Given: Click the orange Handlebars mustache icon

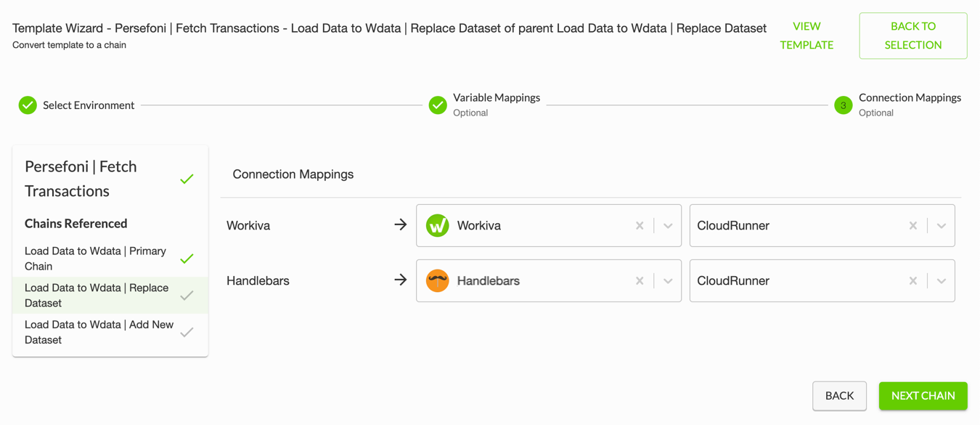Looking at the screenshot, I should point(437,280).
